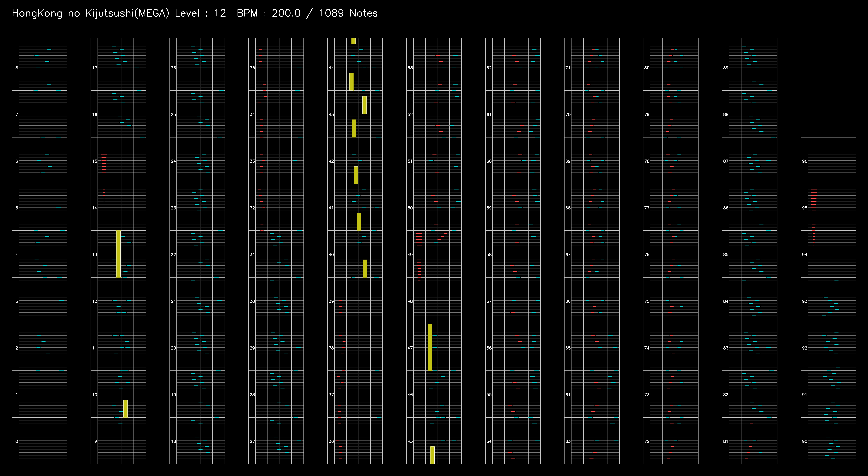Click measure number 71 label
Image resolution: width=868 pixels, height=476 pixels.
pyautogui.click(x=568, y=68)
